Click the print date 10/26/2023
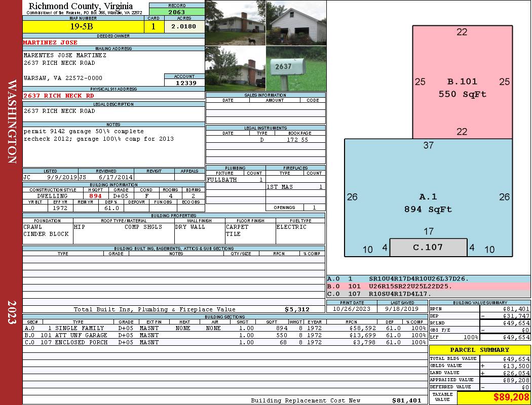 352,309
